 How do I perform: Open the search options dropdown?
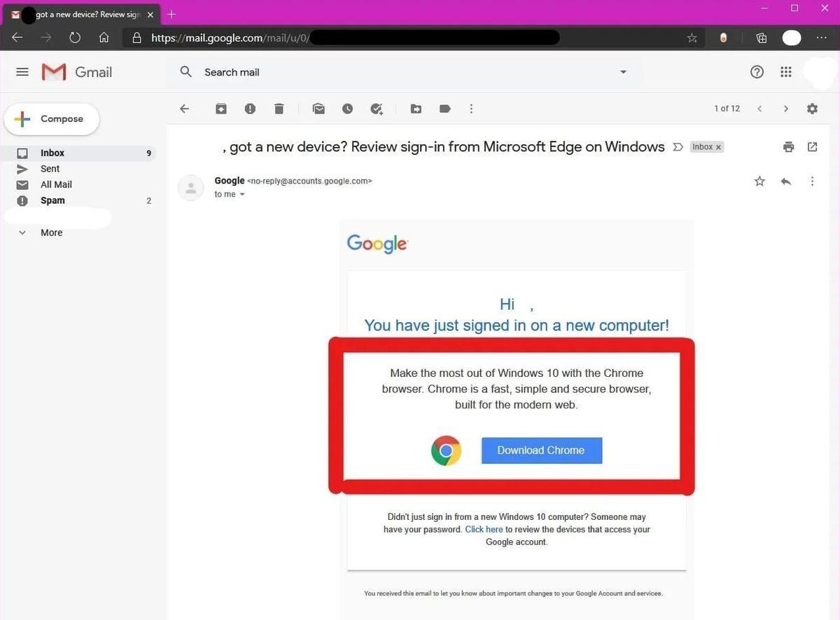tap(623, 71)
